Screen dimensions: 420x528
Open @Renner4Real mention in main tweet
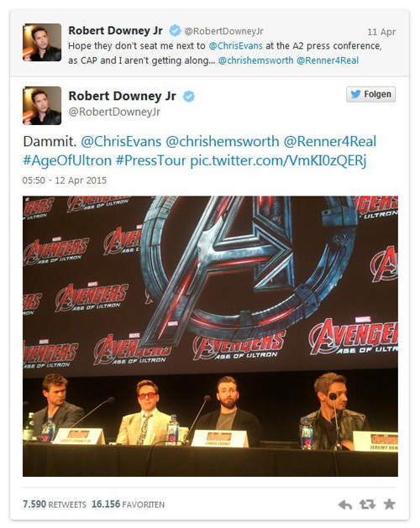click(x=330, y=141)
